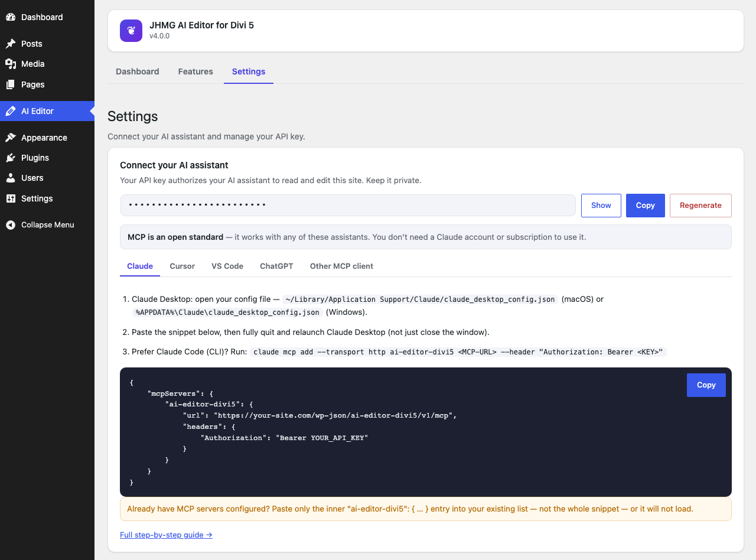Click the "MCP is an open standard" notice
Screen dimensions: 756x560
pos(426,237)
